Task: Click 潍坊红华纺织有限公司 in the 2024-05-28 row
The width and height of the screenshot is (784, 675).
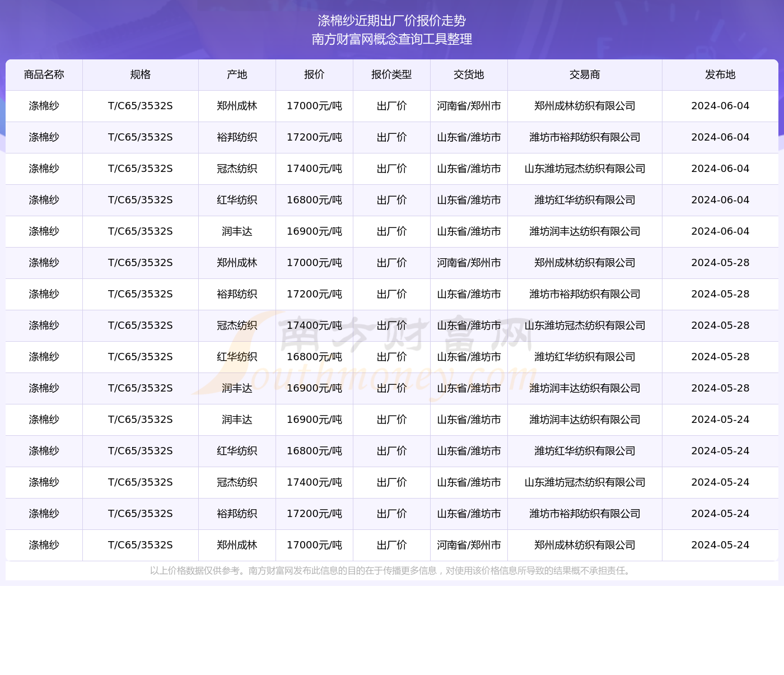Action: pos(585,357)
